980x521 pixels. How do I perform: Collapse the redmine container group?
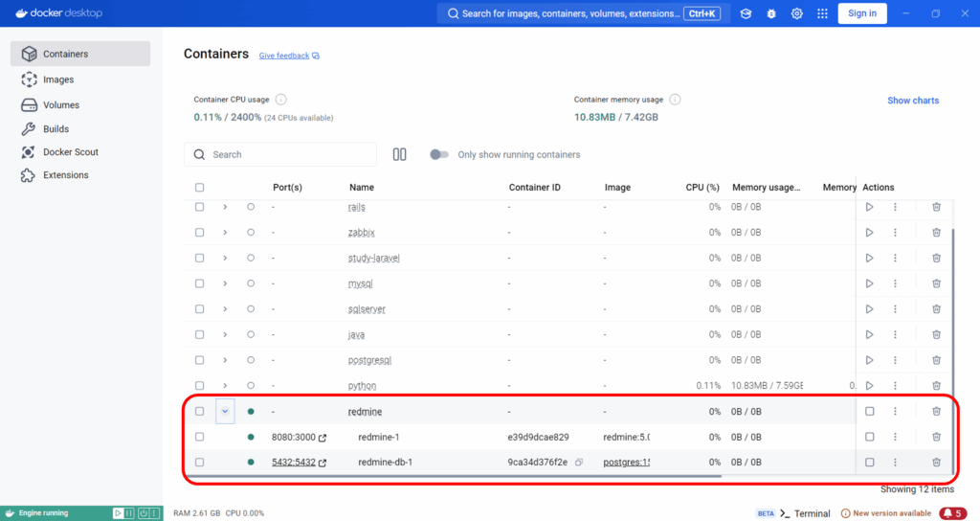(225, 411)
